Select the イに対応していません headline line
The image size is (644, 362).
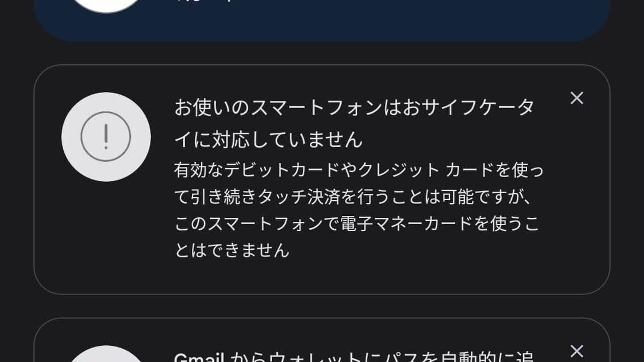(x=268, y=139)
